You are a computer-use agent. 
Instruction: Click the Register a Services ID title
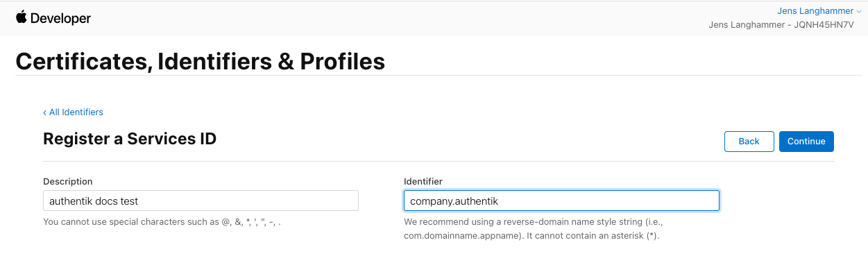click(130, 139)
